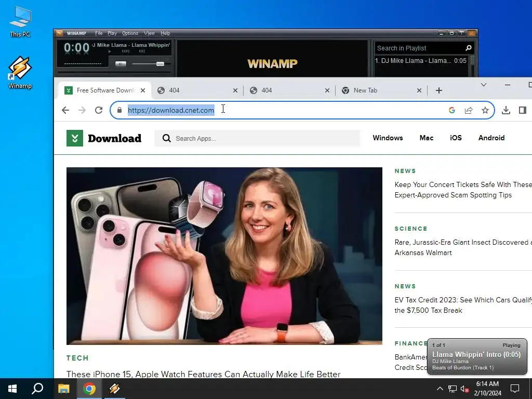Open File Explorer from the taskbar
Screen dimensions: 532x399
[x=64, y=389]
